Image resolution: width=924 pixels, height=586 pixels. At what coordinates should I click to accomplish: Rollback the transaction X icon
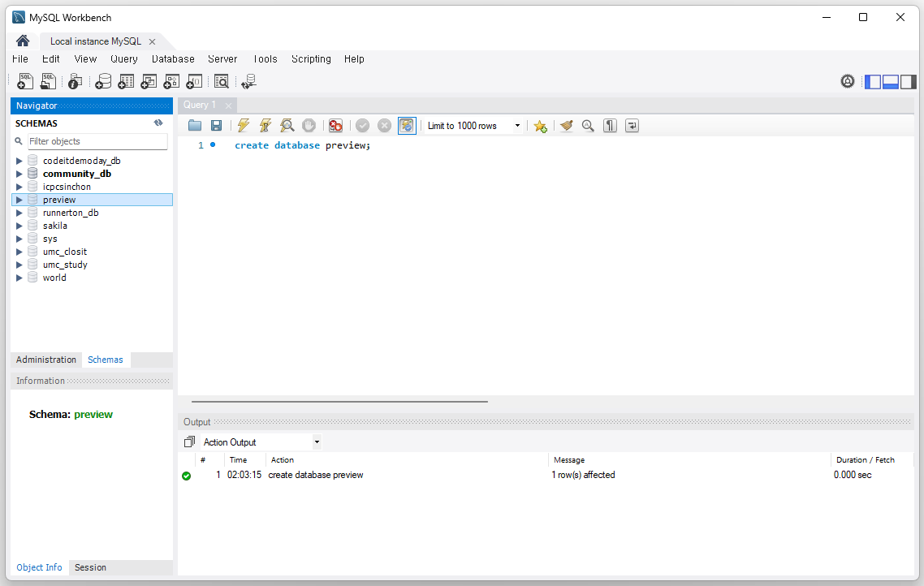[384, 126]
